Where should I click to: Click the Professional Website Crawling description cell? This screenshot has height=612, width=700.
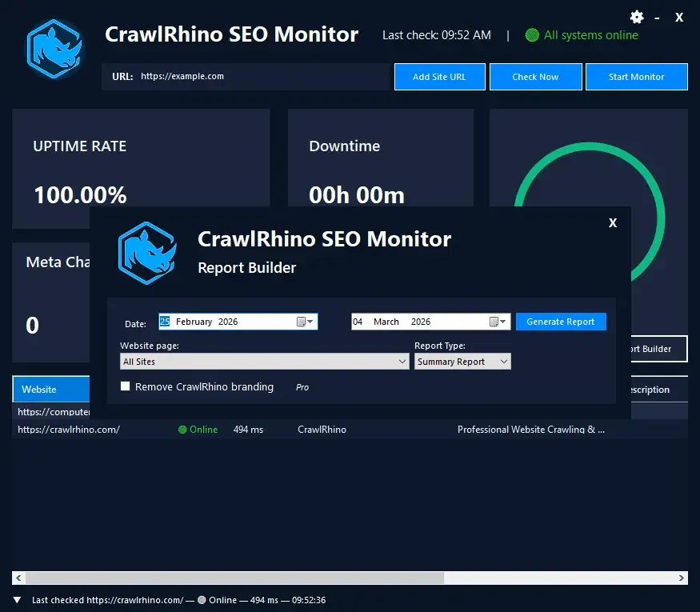pos(531,430)
